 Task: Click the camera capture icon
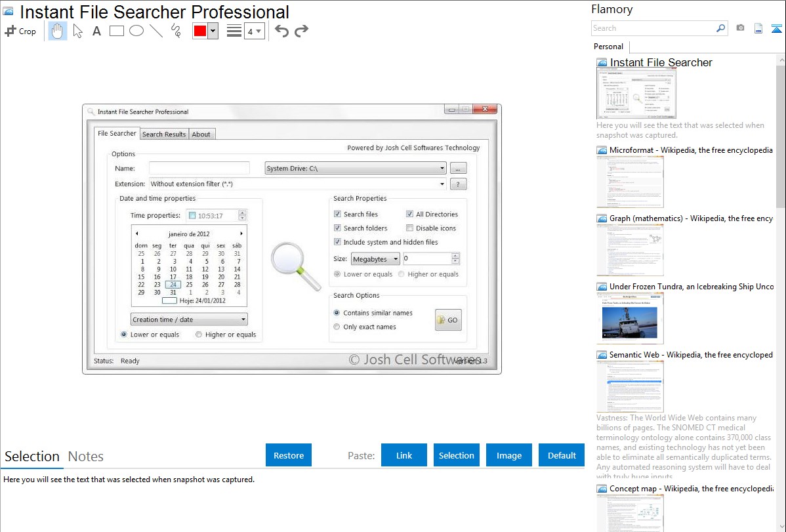coord(740,28)
